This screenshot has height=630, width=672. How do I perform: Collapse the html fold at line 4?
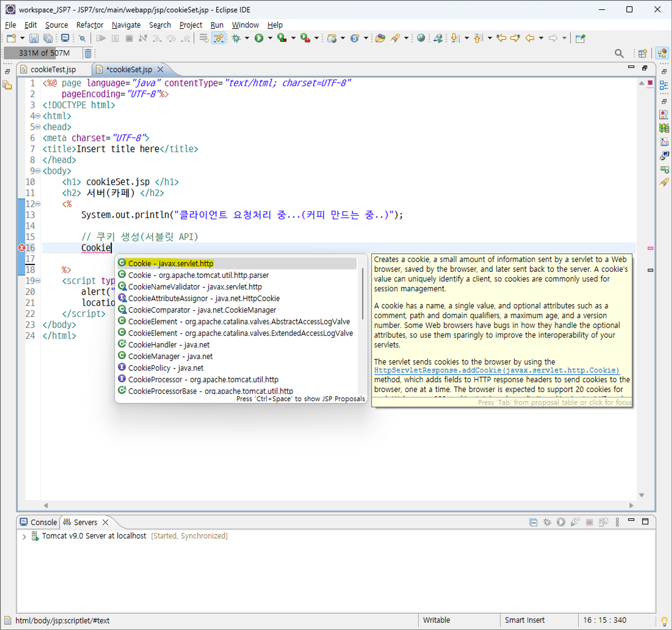point(38,116)
